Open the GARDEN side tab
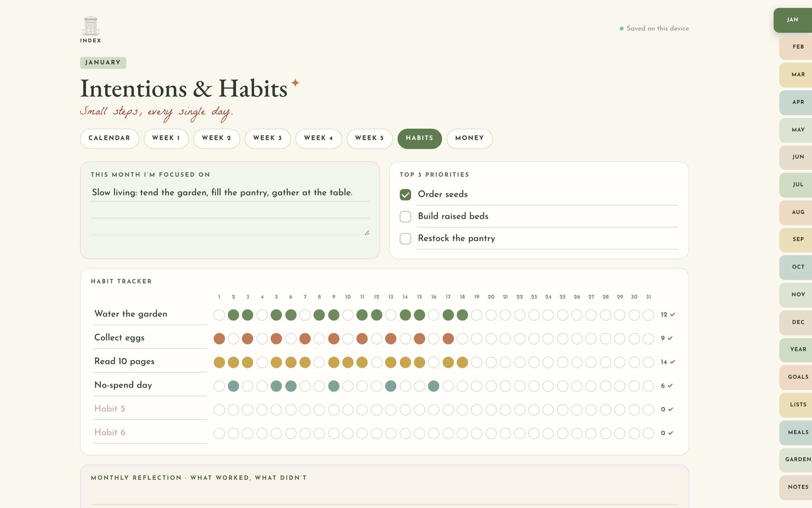This screenshot has height=508, width=812. [797, 460]
